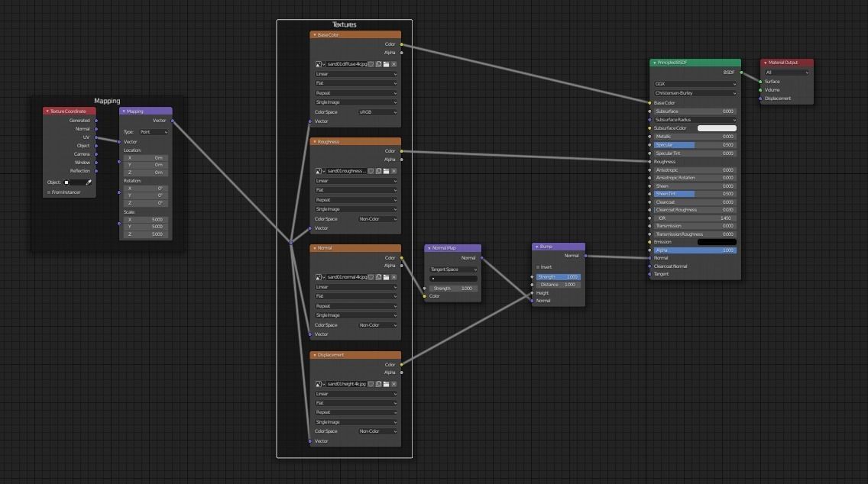This screenshot has width=868, height=484.
Task: Click UV output socket on Texture Coordinate
Action: point(96,137)
